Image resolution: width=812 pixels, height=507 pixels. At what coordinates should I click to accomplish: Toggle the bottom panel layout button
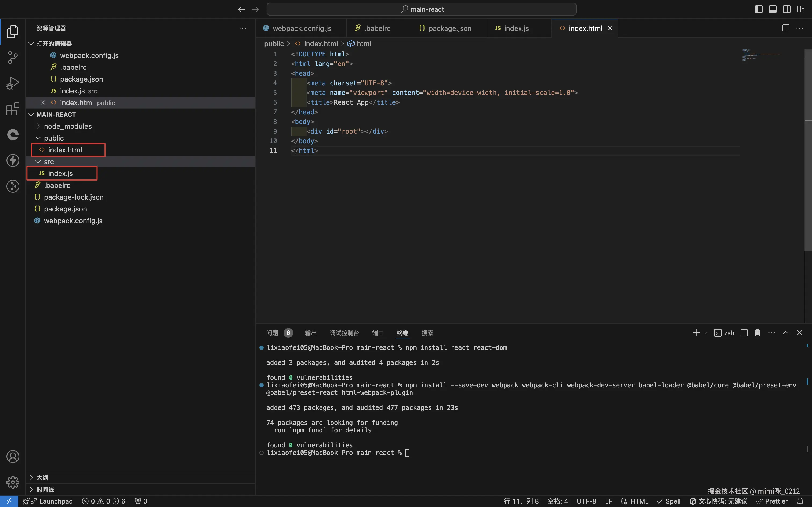coord(773,9)
